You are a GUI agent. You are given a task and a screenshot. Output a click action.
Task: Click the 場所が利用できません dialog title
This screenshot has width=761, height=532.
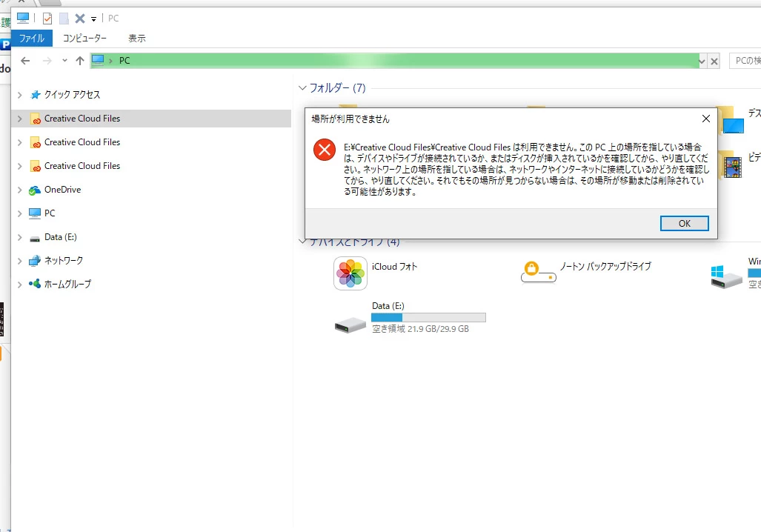(x=350, y=119)
